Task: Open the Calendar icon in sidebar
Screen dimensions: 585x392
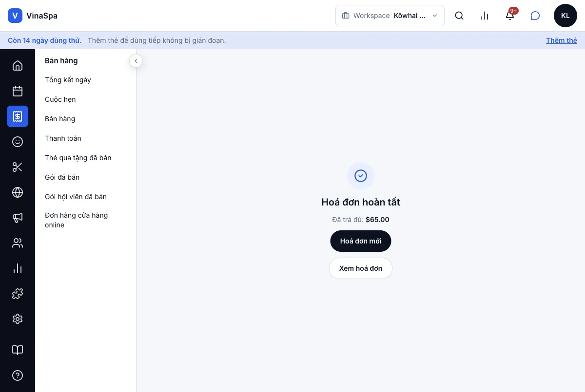Action: tap(18, 91)
